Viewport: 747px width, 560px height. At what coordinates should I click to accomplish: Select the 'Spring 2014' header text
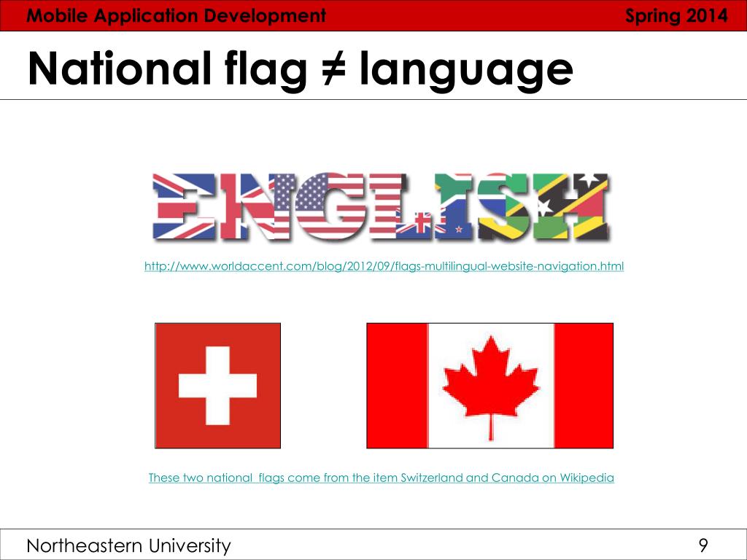(x=676, y=16)
